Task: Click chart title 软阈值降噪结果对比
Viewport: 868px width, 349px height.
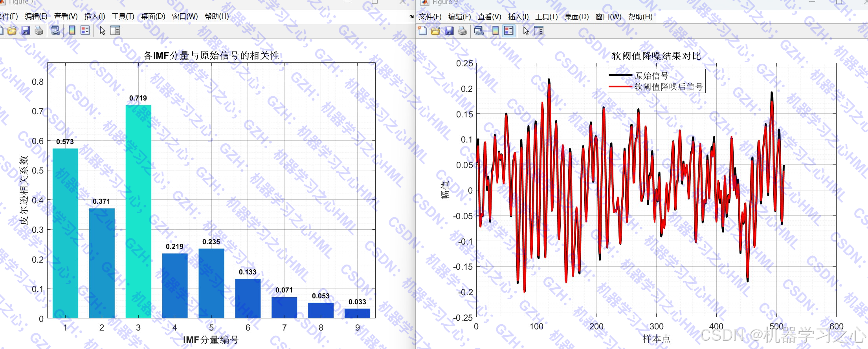Action: (x=656, y=56)
